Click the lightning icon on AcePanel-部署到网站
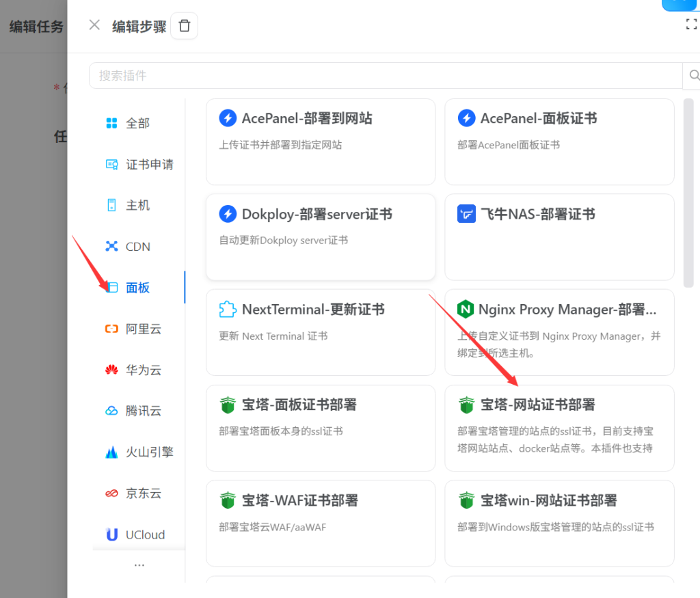700x598 pixels. click(x=228, y=118)
